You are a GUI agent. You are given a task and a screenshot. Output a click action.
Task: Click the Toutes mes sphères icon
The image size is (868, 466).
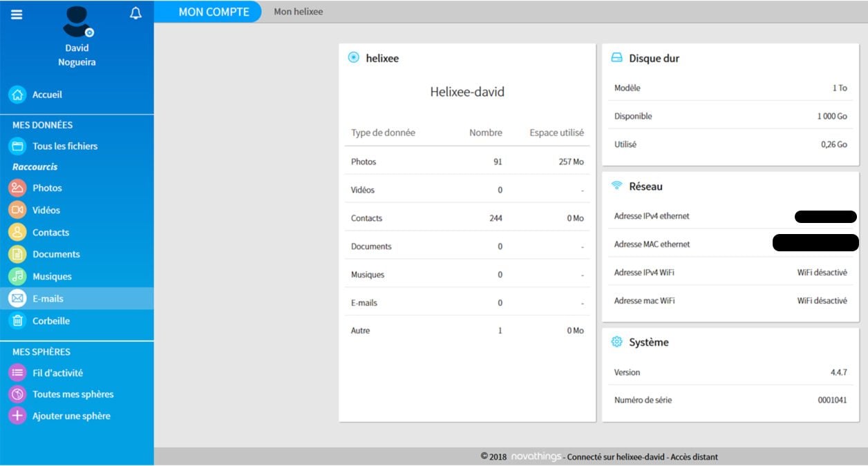coord(17,394)
